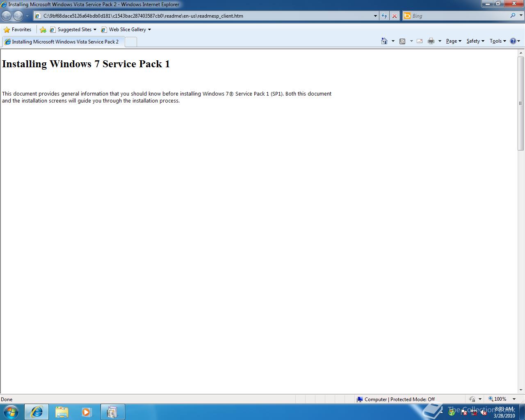The width and height of the screenshot is (525, 420).
Task: Click the 100% zoom level button
Action: pyautogui.click(x=497, y=399)
